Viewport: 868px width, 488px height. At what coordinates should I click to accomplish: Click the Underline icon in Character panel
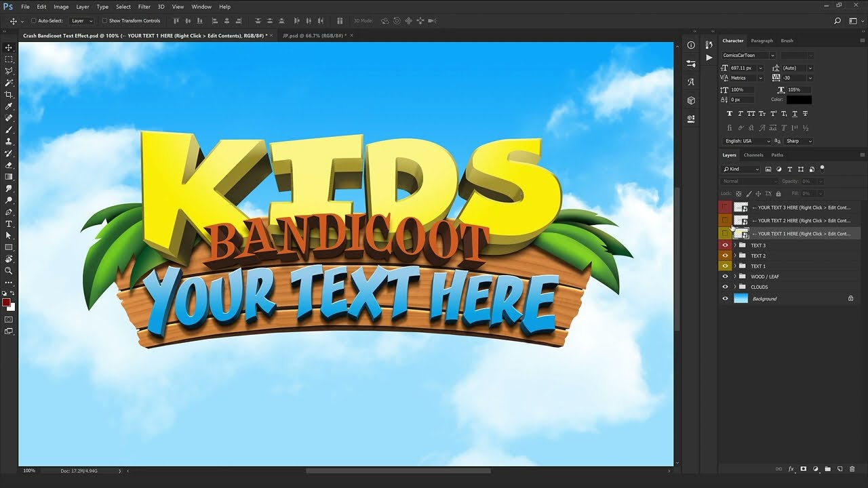795,114
